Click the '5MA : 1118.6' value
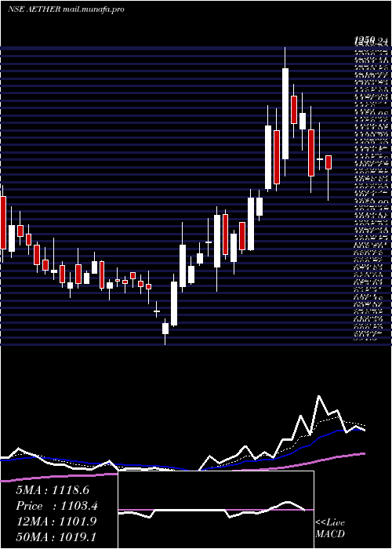Viewport: 392px width, 549px height. (53, 490)
